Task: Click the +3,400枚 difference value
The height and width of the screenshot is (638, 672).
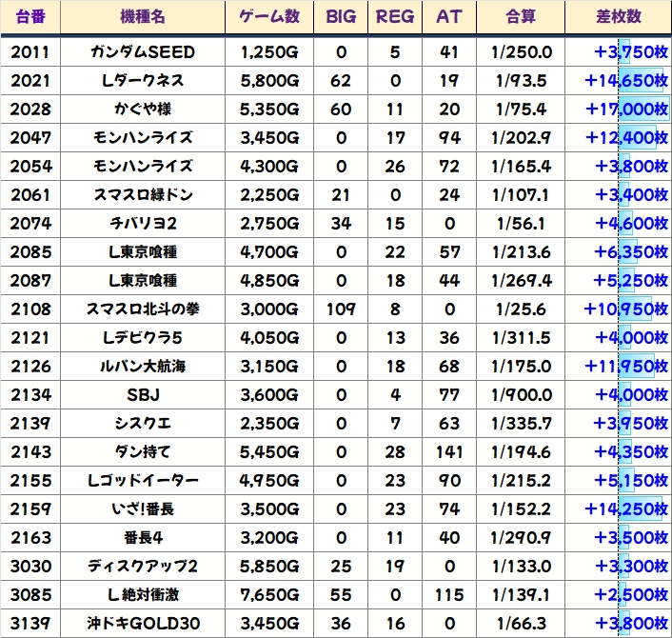Action: 631,194
